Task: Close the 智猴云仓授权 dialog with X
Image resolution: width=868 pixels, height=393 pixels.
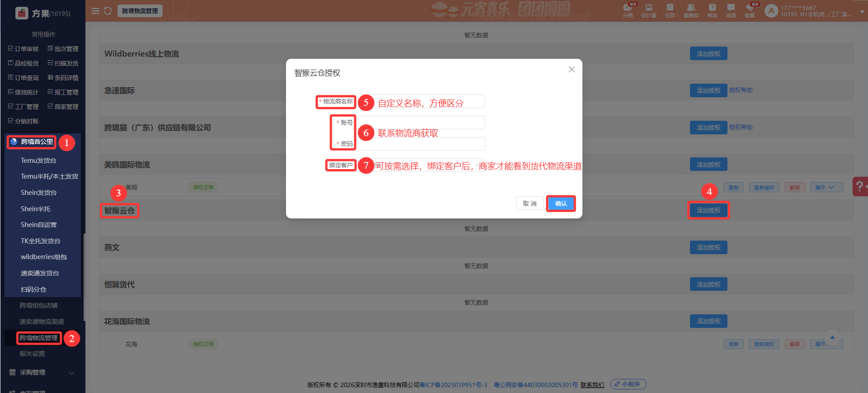Action: tap(572, 69)
